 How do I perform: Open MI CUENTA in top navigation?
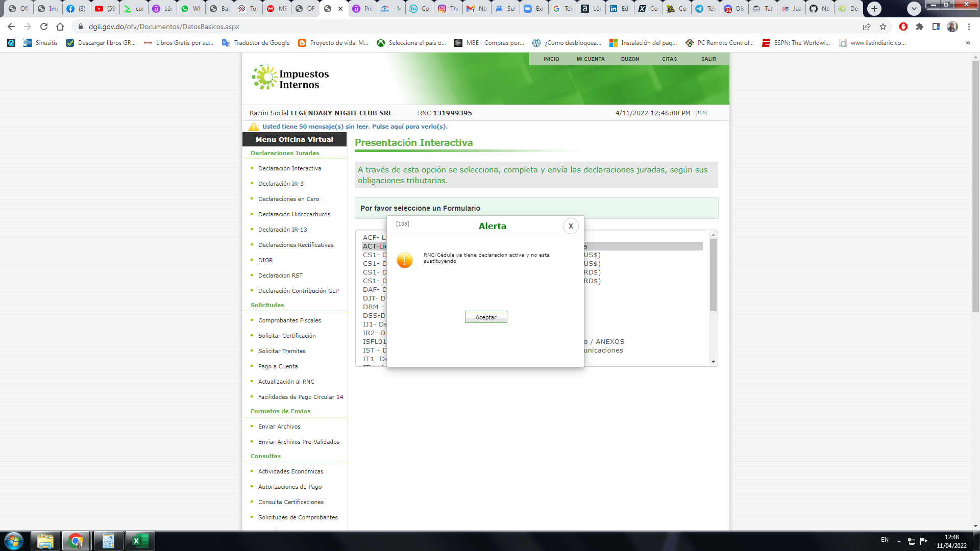click(591, 59)
